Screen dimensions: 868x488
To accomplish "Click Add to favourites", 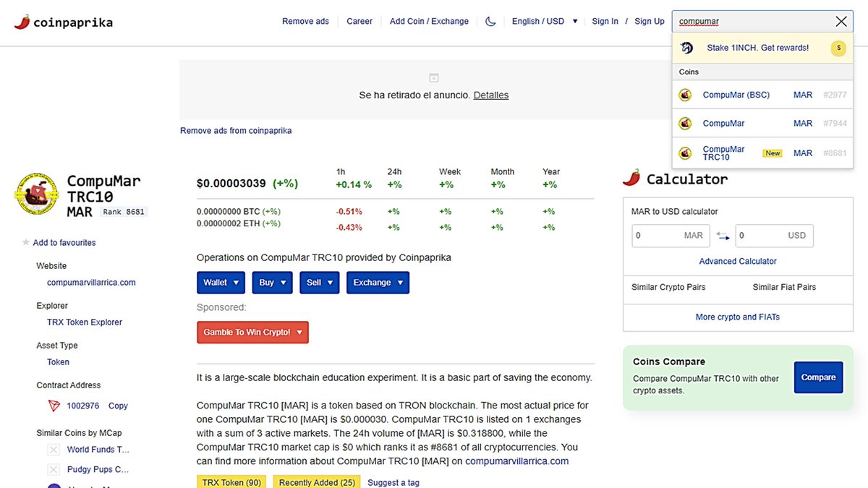I will (x=64, y=243).
